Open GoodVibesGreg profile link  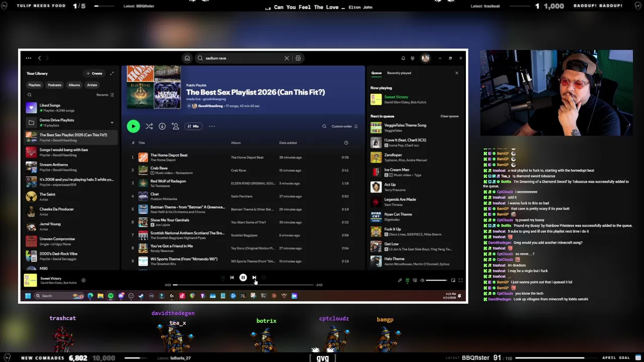pos(210,106)
